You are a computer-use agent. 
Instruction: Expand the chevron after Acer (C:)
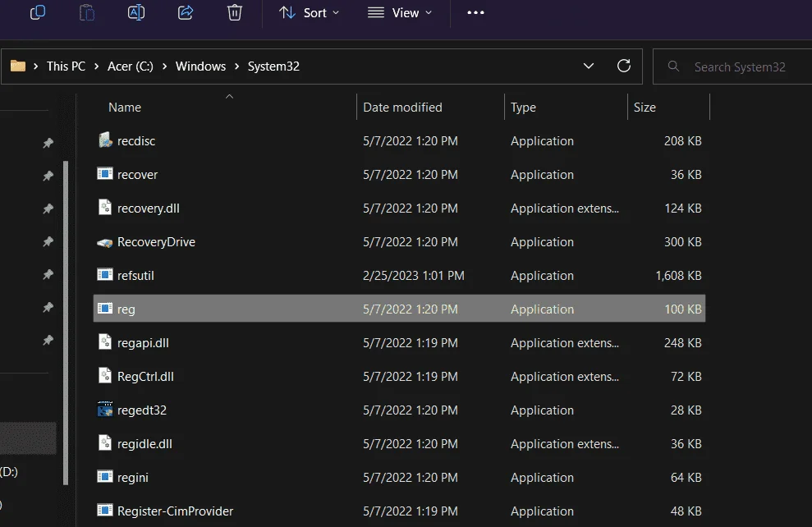pos(164,66)
